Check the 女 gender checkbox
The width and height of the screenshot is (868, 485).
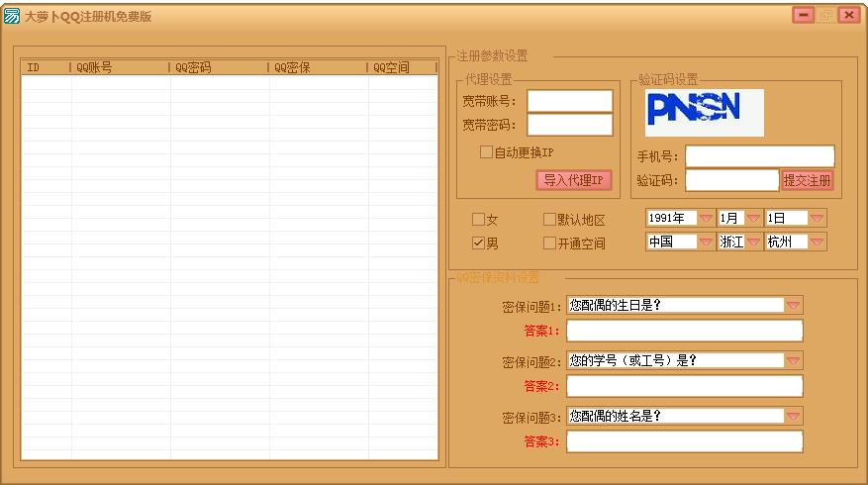pyautogui.click(x=478, y=220)
